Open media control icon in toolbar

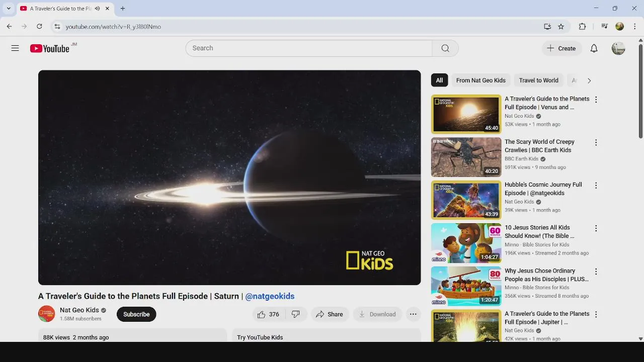coord(605,27)
